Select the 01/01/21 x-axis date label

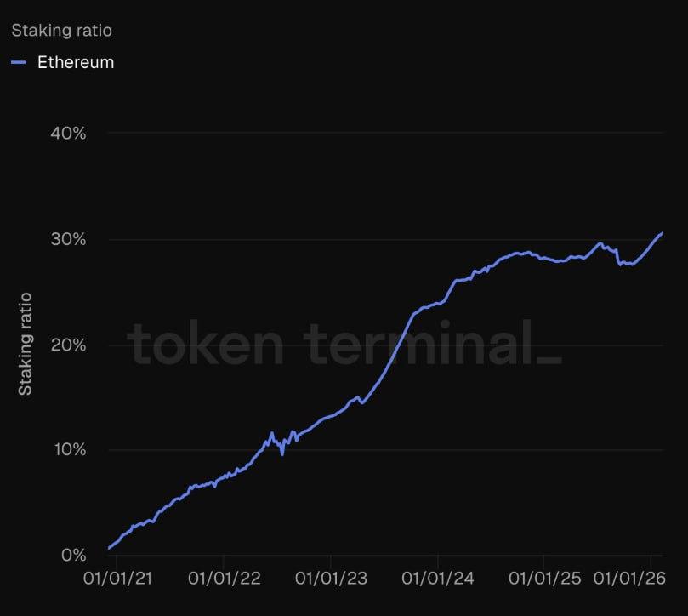tap(117, 579)
